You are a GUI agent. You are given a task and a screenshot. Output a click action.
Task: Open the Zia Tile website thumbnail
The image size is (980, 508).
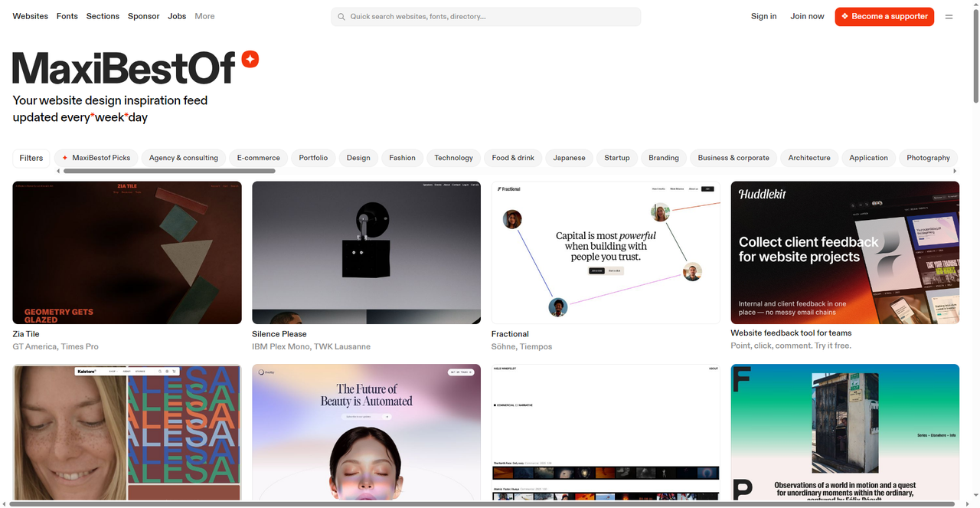tap(127, 252)
